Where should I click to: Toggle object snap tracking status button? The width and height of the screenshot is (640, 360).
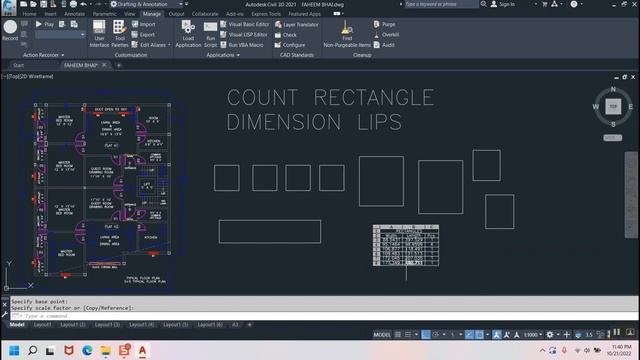tap(469, 335)
